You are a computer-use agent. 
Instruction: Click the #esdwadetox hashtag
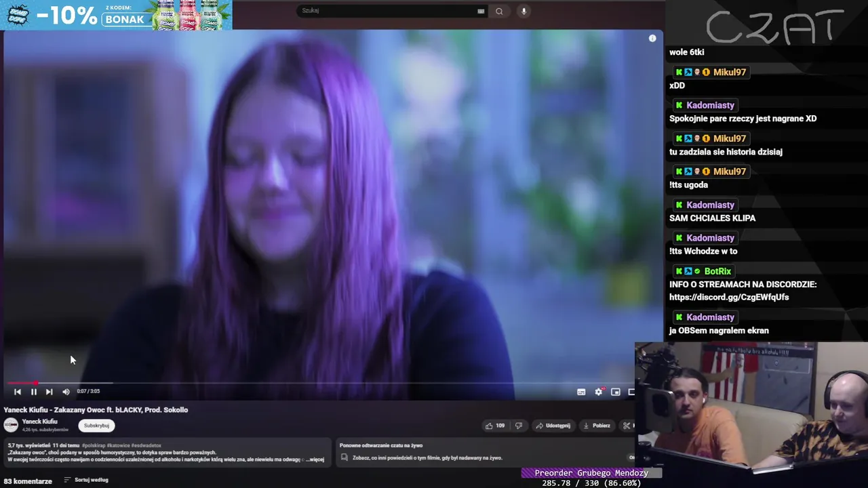point(146,445)
